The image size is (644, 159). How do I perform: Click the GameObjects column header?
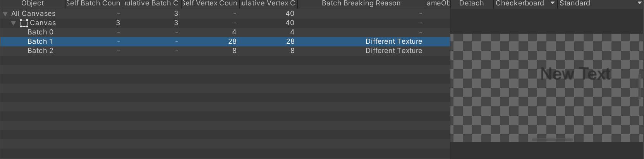click(438, 3)
